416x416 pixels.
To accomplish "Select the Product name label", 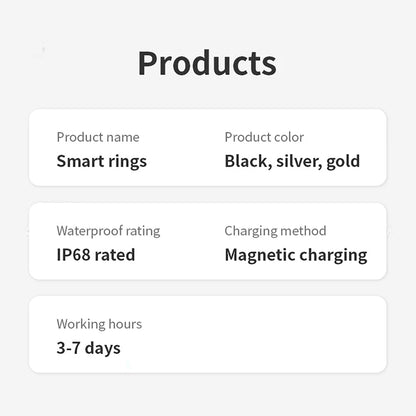I will pos(98,137).
